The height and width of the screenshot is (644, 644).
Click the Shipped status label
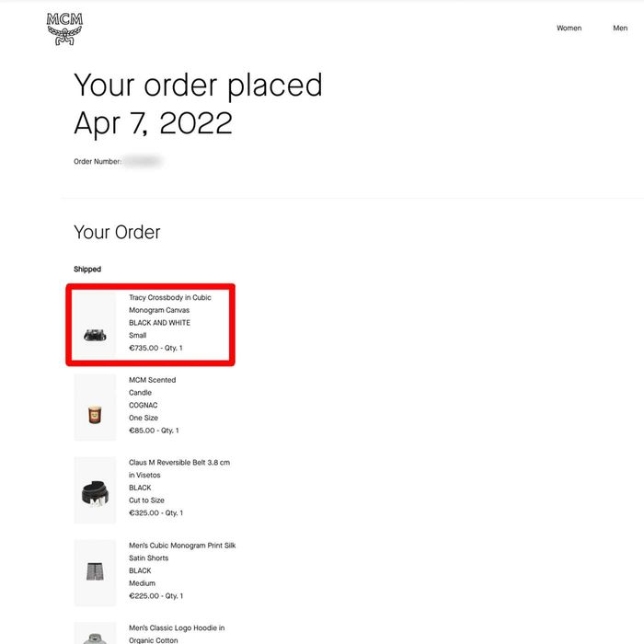[87, 270]
